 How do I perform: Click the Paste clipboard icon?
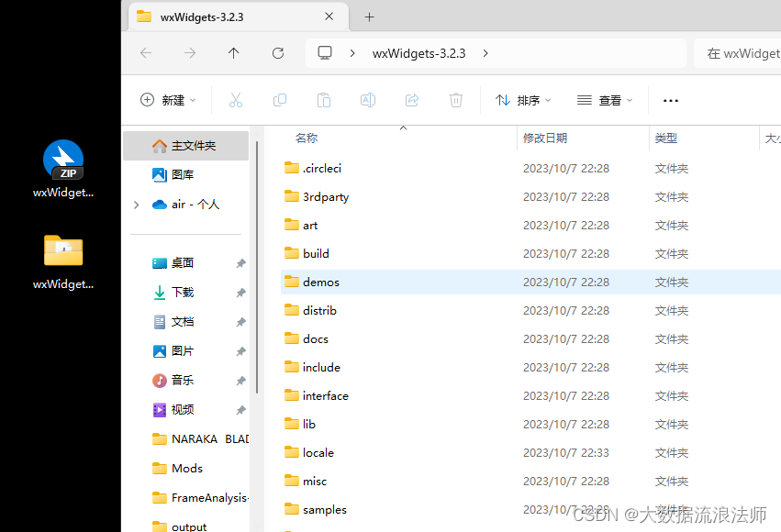(x=324, y=100)
